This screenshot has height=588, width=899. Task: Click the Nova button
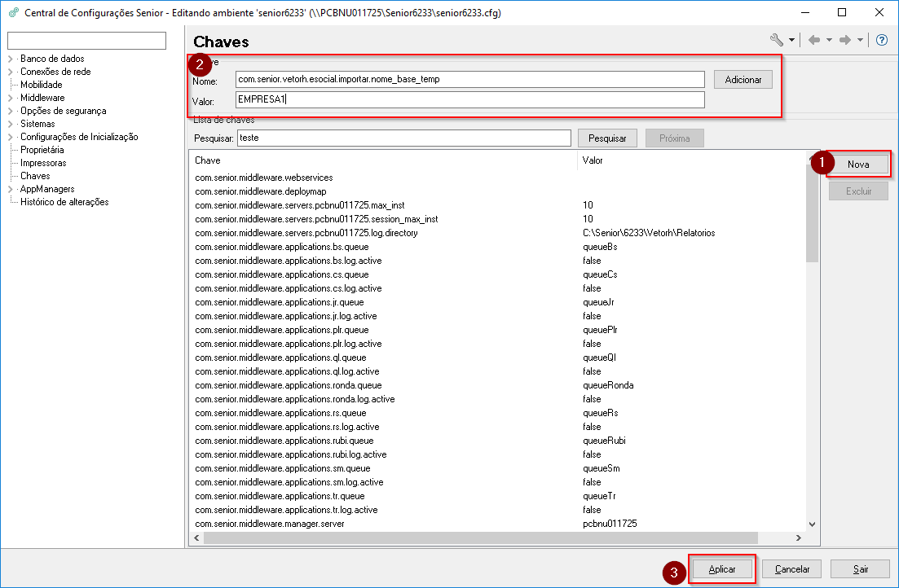click(858, 164)
